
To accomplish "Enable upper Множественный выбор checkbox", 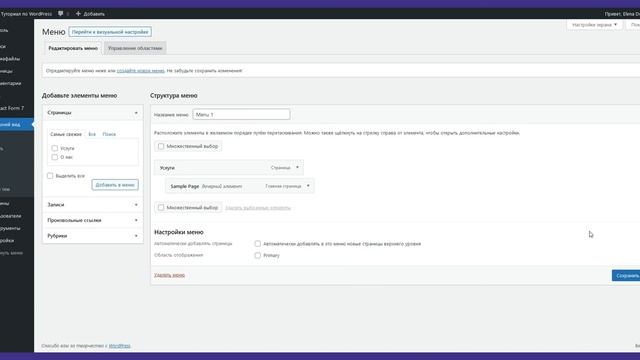I will (x=161, y=146).
